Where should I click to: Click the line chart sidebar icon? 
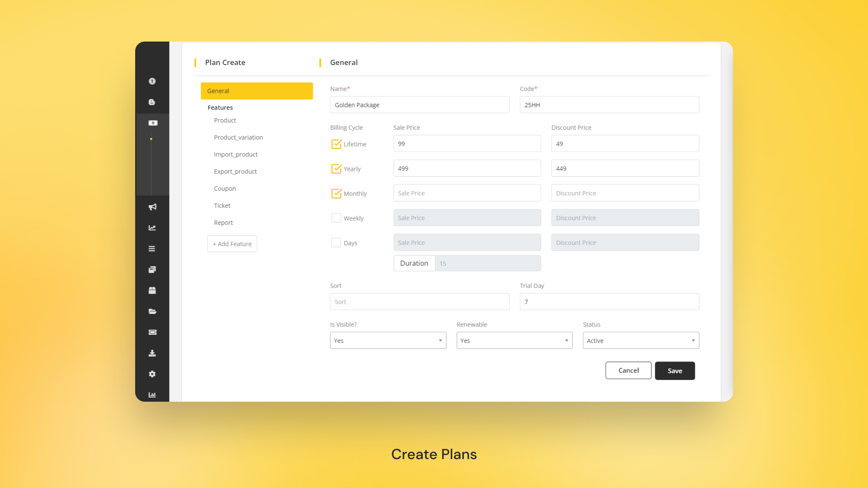[152, 228]
